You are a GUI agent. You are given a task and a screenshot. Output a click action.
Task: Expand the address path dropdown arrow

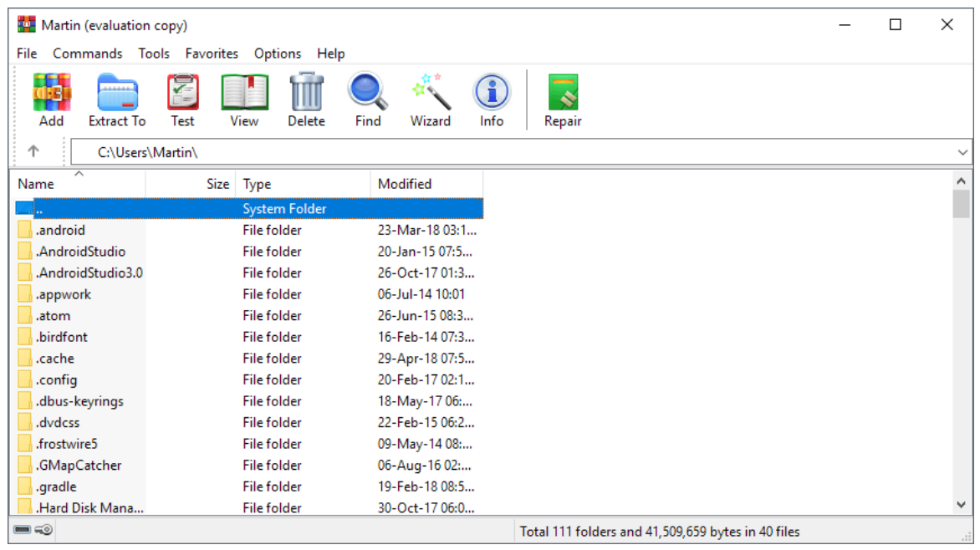point(962,152)
